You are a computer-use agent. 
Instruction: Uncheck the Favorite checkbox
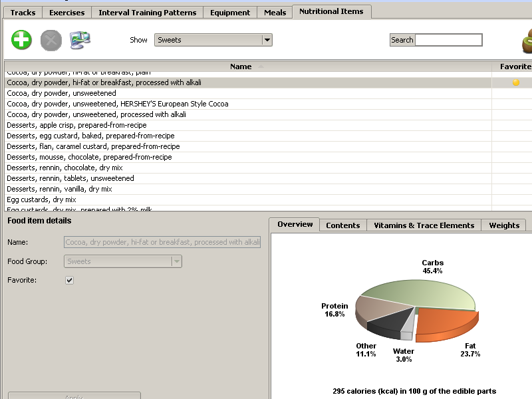(70, 281)
